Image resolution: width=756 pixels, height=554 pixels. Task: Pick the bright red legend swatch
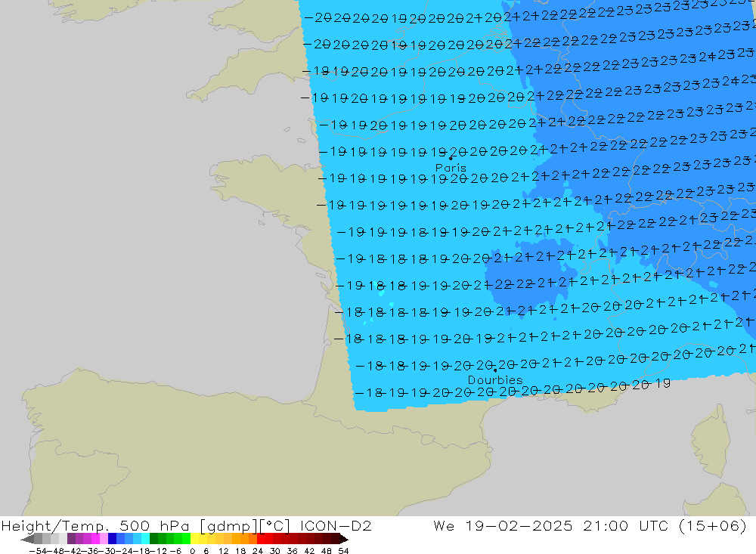261,539
